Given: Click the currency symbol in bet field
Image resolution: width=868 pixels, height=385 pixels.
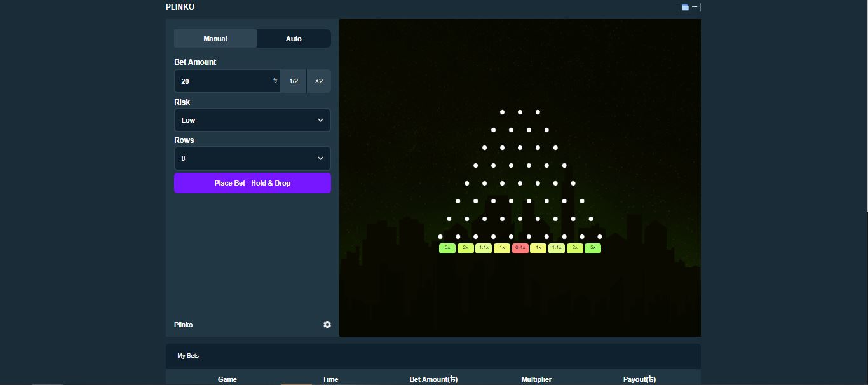Looking at the screenshot, I should click(275, 81).
